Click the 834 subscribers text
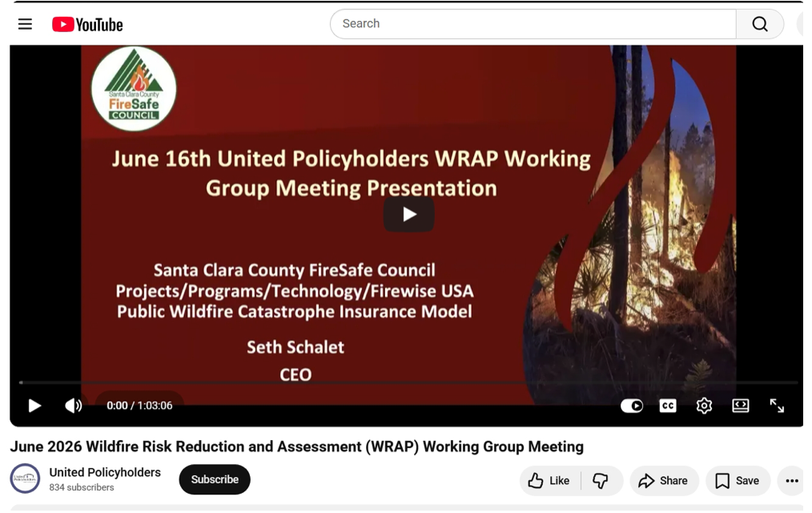Screen dimensions: 812x513 point(82,487)
